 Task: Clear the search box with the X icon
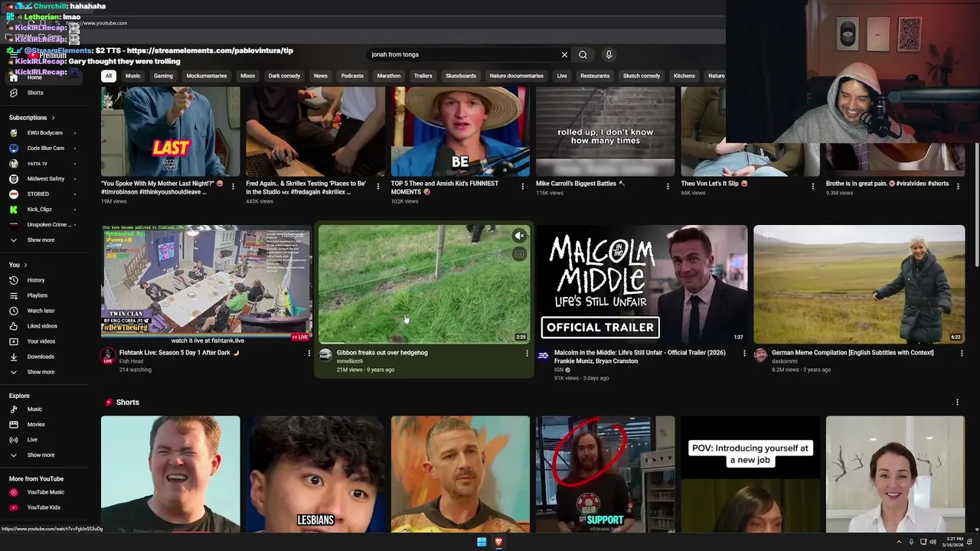[564, 54]
